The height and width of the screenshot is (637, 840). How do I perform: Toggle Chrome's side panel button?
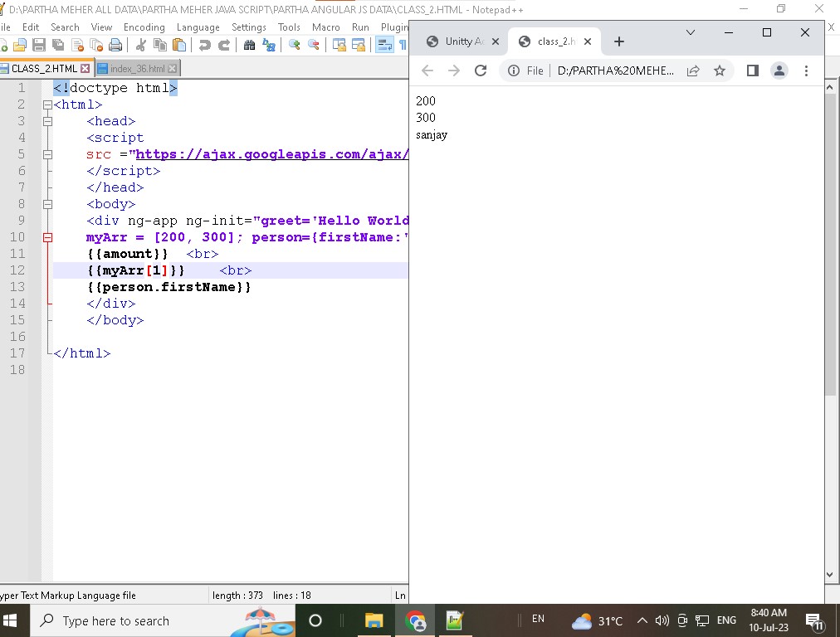click(x=752, y=71)
